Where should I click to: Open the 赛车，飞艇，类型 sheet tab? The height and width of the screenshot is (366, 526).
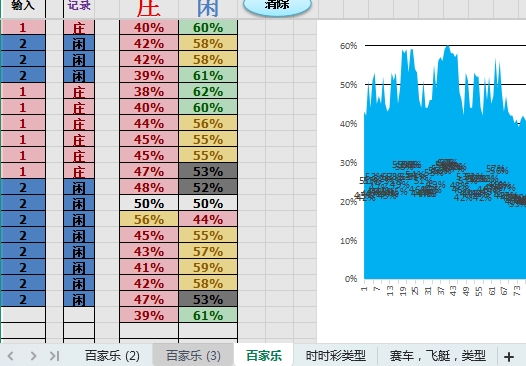click(x=437, y=356)
